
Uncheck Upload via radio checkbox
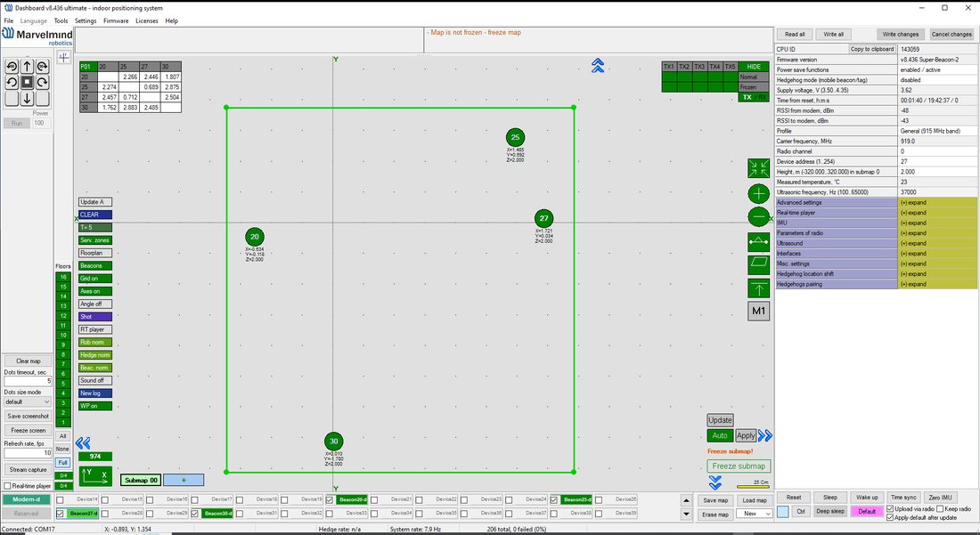coord(890,509)
